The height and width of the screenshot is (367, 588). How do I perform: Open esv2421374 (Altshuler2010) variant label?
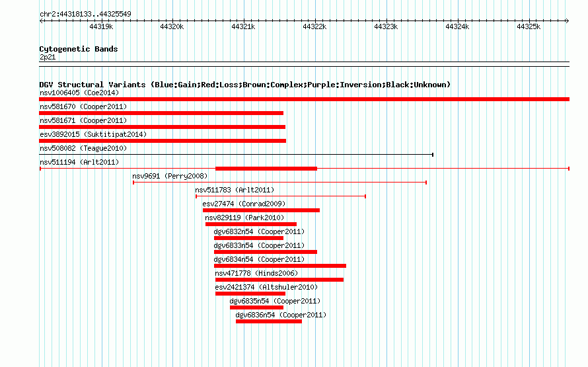click(266, 287)
